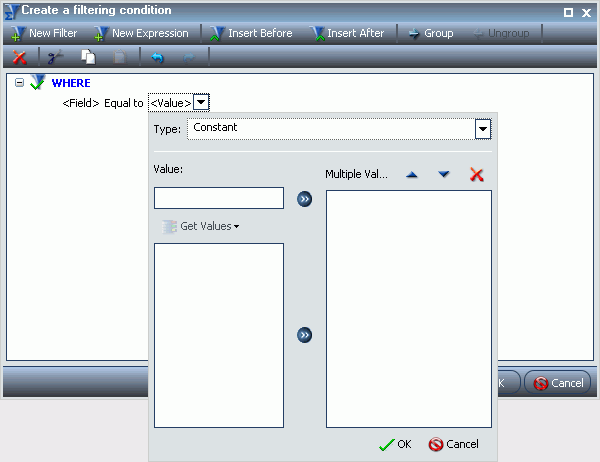Move value down with the blue down arrow
This screenshot has width=600, height=462.
click(444, 175)
